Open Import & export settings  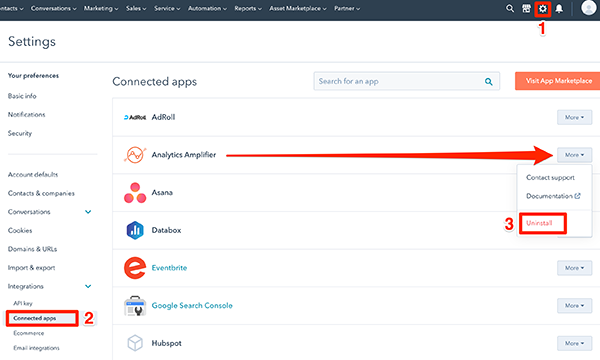(x=31, y=268)
